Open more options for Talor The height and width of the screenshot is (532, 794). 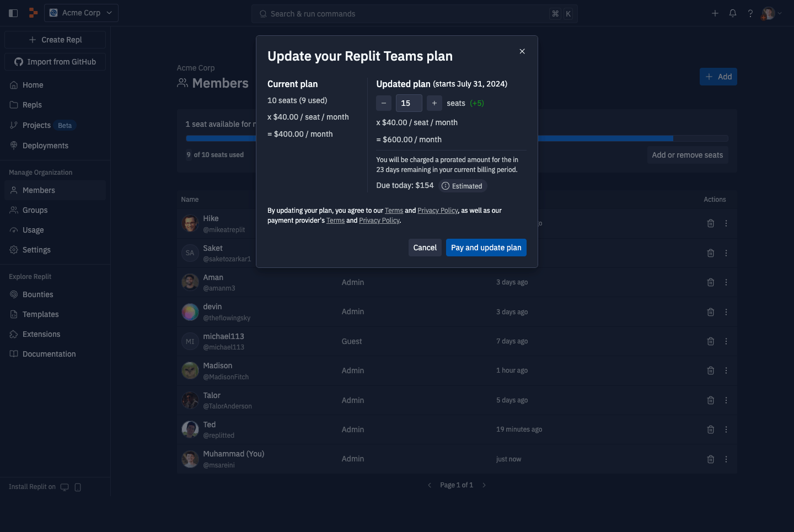click(x=726, y=400)
